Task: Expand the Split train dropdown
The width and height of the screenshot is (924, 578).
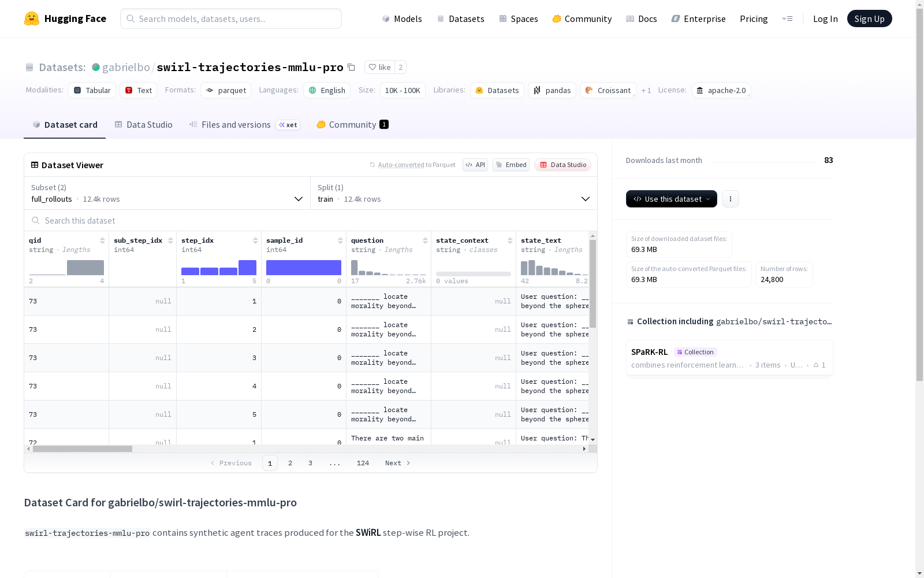Action: [454, 193]
